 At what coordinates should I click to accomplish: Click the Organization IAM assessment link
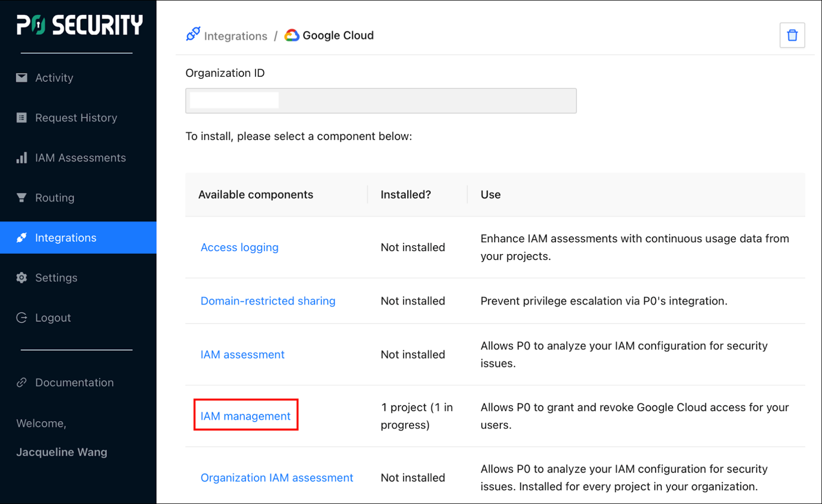click(x=277, y=478)
